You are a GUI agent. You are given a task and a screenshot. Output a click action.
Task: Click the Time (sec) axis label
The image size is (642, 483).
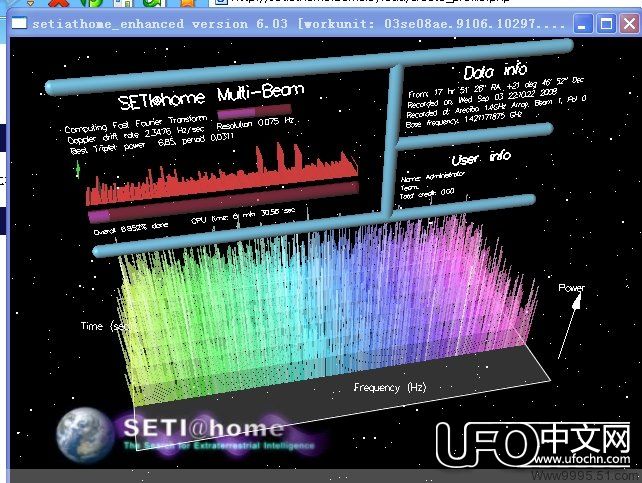coord(105,326)
